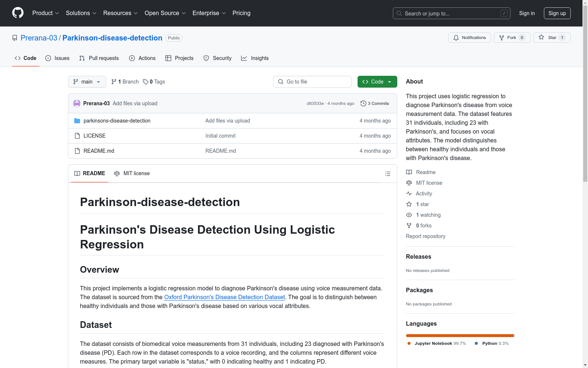Switch to the Actions tab
The width and height of the screenshot is (588, 368).
142,58
